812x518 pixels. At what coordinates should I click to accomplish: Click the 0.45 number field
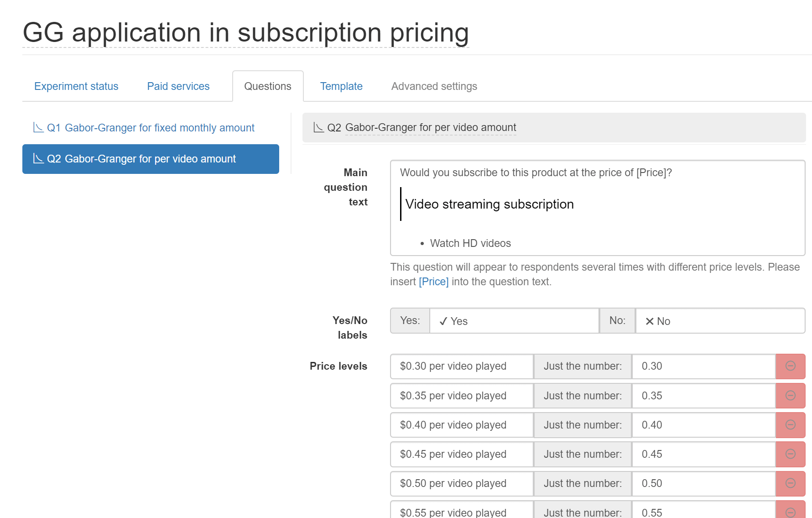704,454
